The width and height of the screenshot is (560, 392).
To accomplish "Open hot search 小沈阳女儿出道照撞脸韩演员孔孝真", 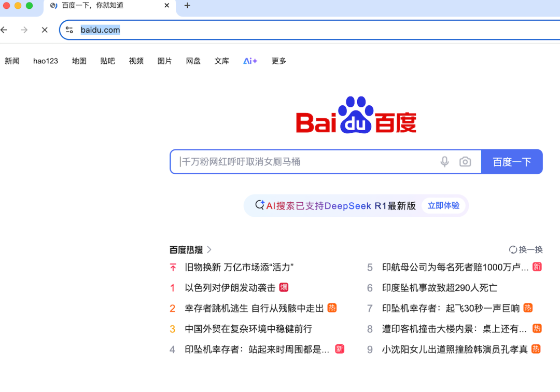I will point(455,349).
